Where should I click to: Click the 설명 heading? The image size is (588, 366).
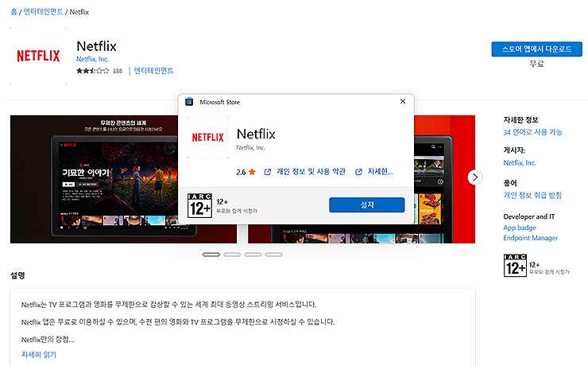pyautogui.click(x=17, y=275)
